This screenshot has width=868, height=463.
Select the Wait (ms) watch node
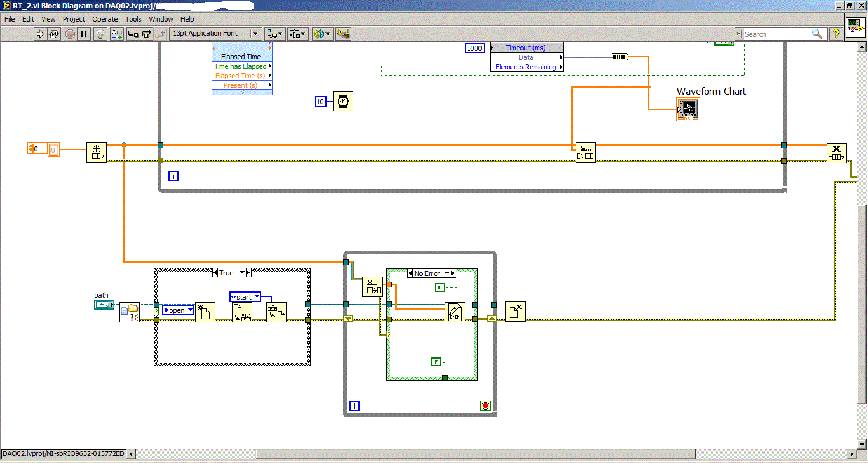click(343, 101)
